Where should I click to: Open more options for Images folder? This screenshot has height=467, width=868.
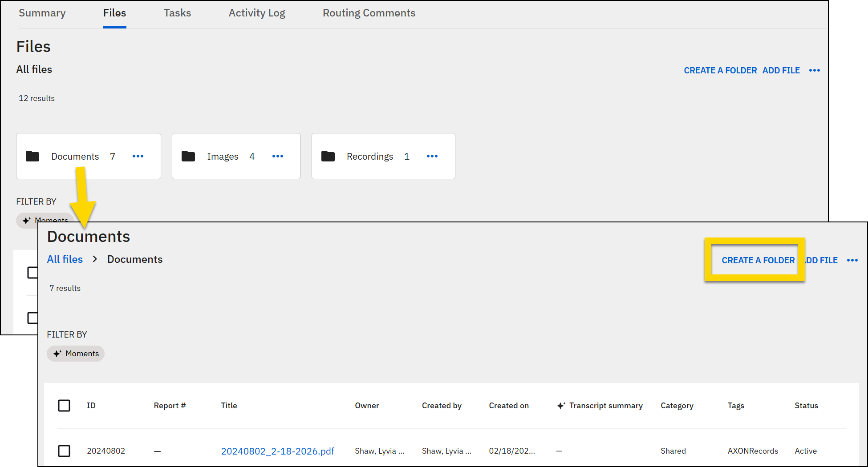pyautogui.click(x=278, y=156)
